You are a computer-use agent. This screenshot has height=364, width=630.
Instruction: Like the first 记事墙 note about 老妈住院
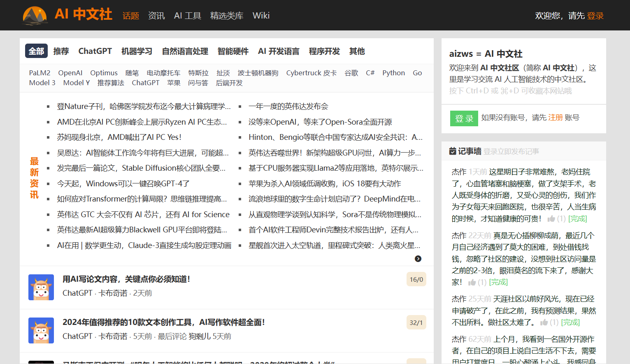pyautogui.click(x=551, y=219)
